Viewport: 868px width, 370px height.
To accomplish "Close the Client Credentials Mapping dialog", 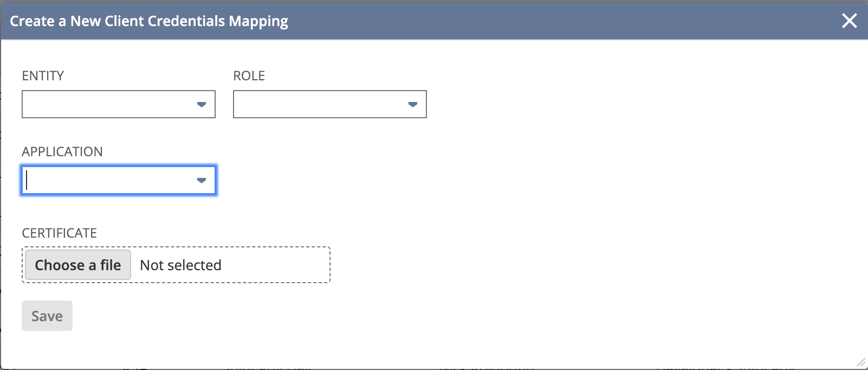I will point(849,21).
